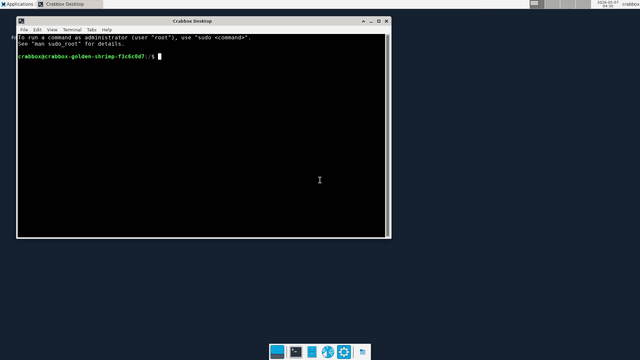640x360 pixels.
Task: Open home folder icon in dock
Action: click(362, 352)
